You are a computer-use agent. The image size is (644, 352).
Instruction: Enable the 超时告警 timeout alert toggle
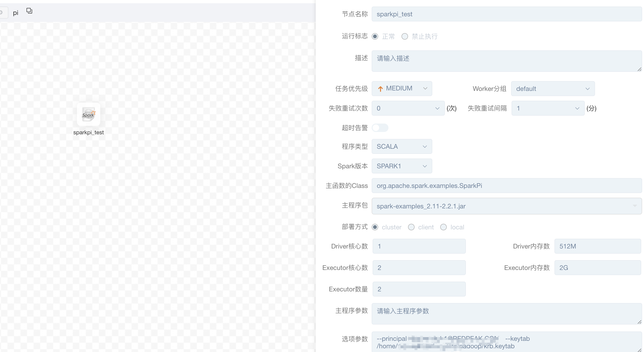tap(380, 128)
